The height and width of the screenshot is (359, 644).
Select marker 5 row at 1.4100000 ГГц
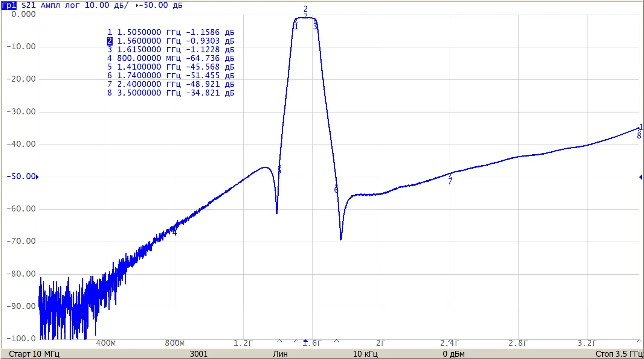[171, 67]
